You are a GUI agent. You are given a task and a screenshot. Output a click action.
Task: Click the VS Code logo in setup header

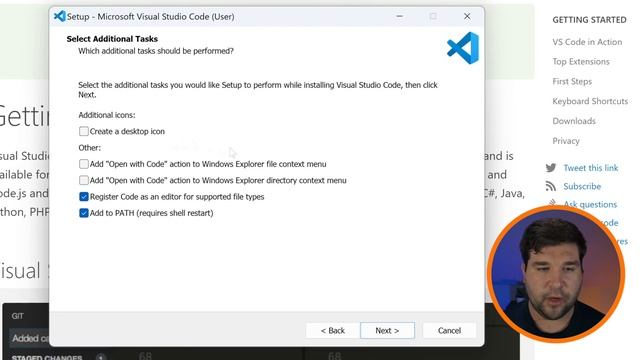(463, 48)
